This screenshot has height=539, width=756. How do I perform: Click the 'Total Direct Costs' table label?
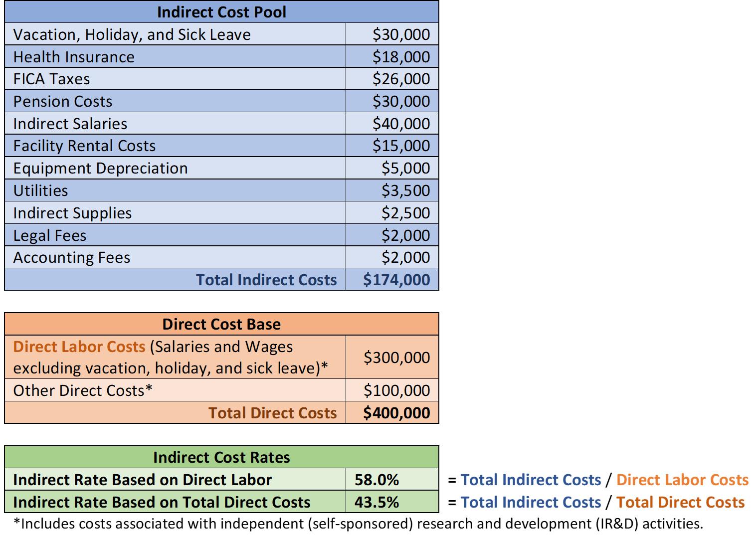pos(175,412)
